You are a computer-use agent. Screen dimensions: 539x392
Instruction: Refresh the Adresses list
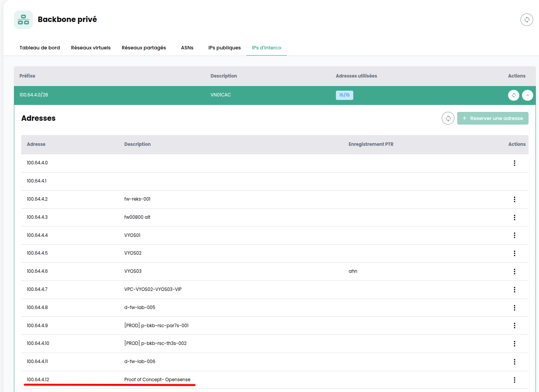[x=448, y=118]
